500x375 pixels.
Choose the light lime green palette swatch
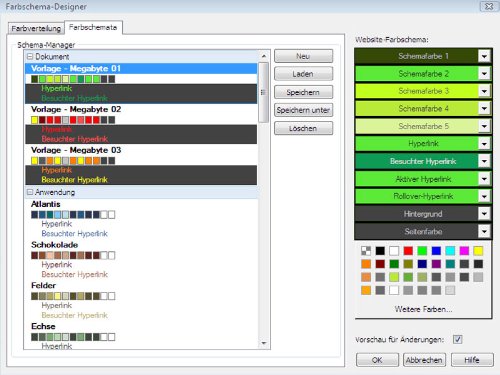pos(394,277)
